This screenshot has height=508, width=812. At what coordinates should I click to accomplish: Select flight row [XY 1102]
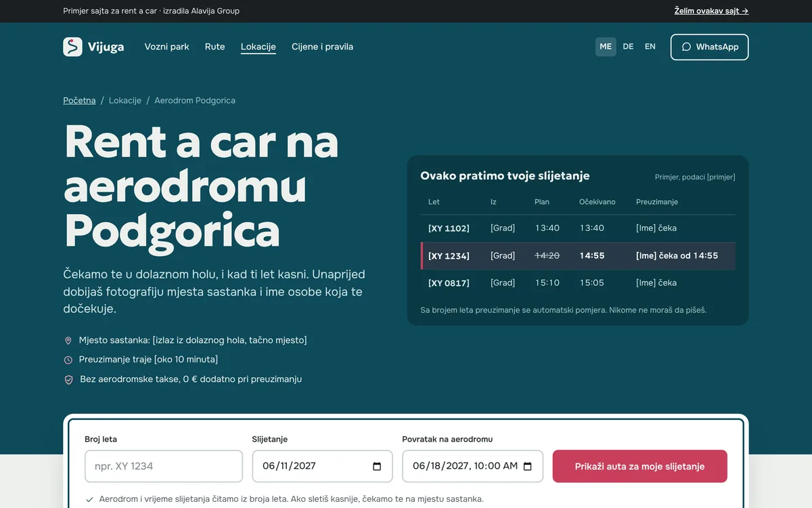pos(578,228)
